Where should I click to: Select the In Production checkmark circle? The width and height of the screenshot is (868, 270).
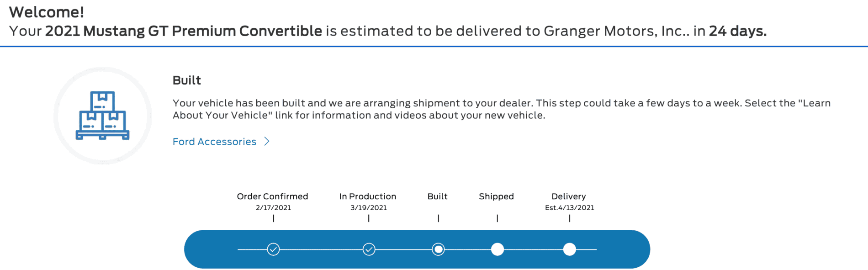point(369,249)
